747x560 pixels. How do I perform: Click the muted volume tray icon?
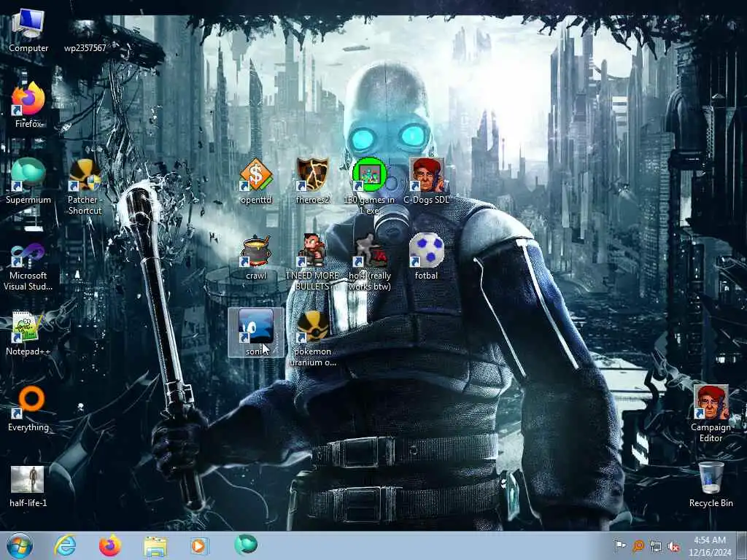[x=673, y=547]
